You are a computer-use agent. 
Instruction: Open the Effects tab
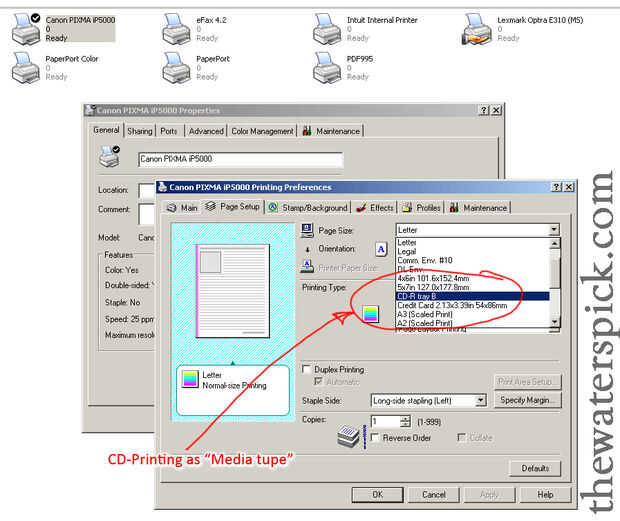coord(375,208)
